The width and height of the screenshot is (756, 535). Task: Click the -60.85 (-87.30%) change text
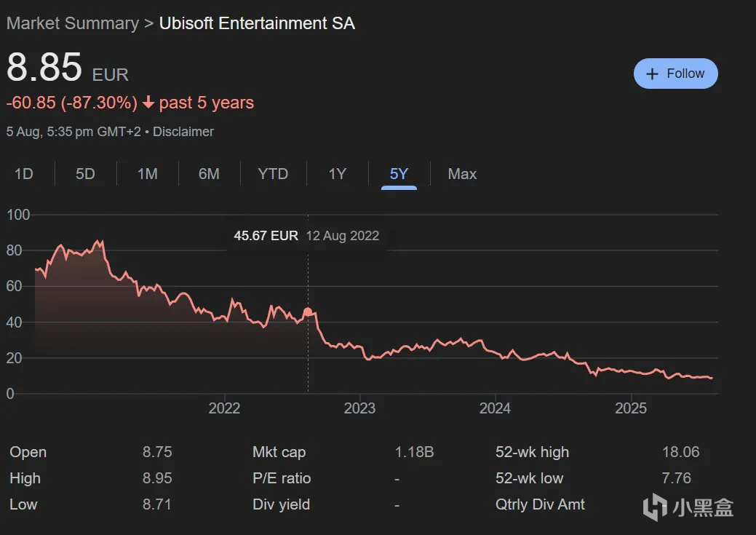coord(72,103)
